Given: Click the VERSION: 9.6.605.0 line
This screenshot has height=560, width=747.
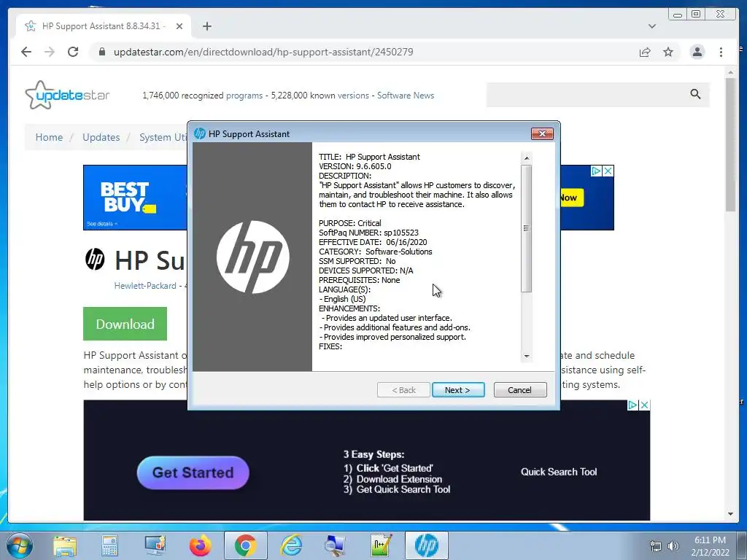Looking at the screenshot, I should click(x=355, y=166).
